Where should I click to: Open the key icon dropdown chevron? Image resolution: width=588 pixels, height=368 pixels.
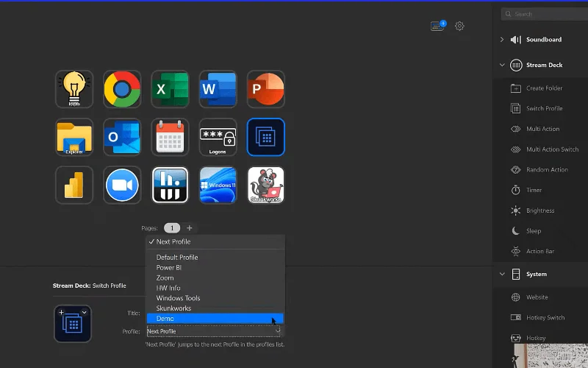pos(85,312)
